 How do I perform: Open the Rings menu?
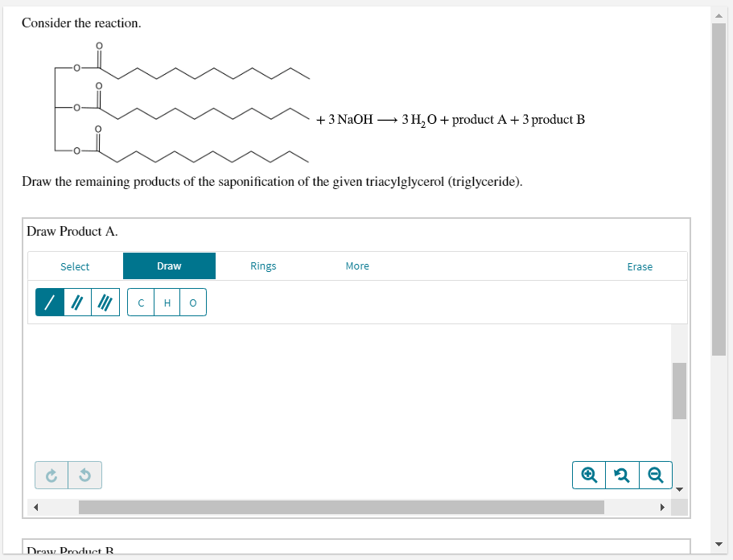click(x=263, y=266)
